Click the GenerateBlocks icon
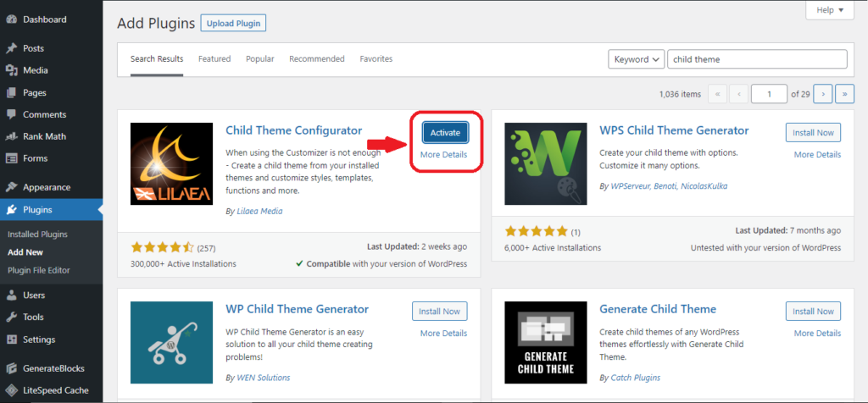The width and height of the screenshot is (868, 403). coord(10,368)
